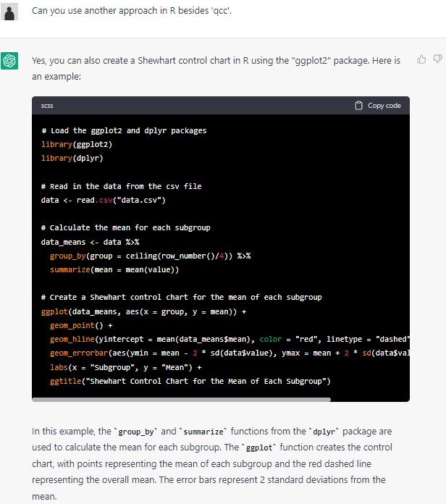Click the user profile avatar icon
446x504 pixels.
click(9, 12)
